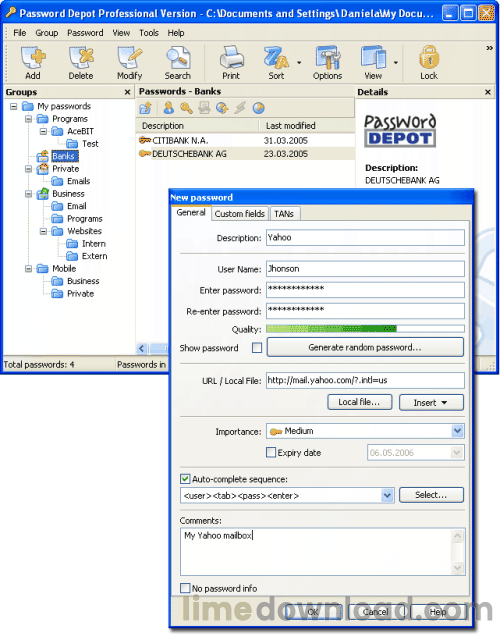Click the Business group folder icon
This screenshot has width=500, height=640.
(x=42, y=193)
